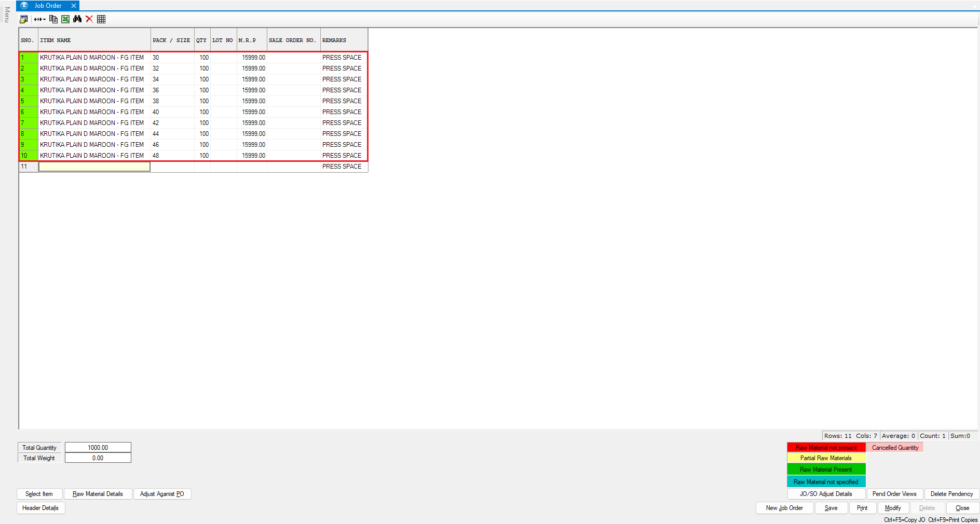Open Raw Material Details
Screen dimensions: 980x524
coord(98,494)
